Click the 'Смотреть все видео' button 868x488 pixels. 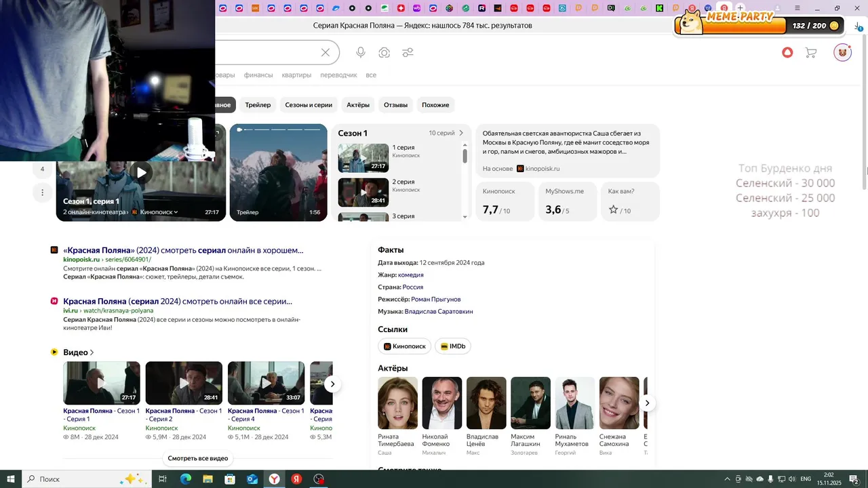click(198, 458)
